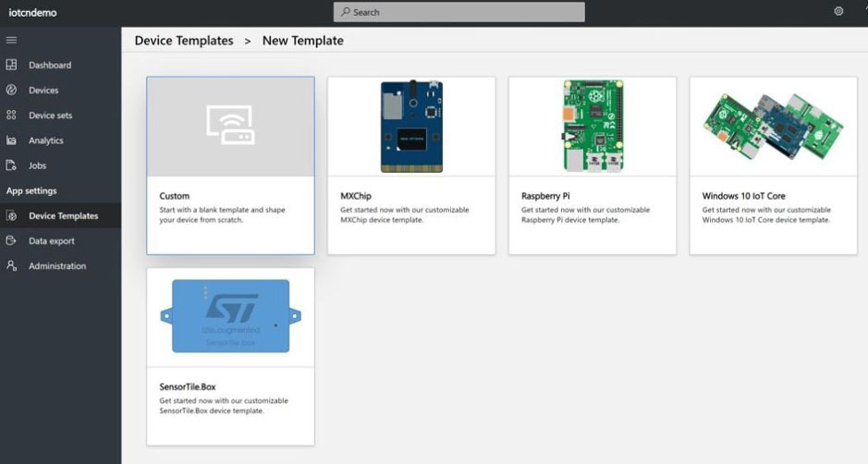This screenshot has width=868, height=464.
Task: Click Device Templates breadcrumb link
Action: point(184,41)
